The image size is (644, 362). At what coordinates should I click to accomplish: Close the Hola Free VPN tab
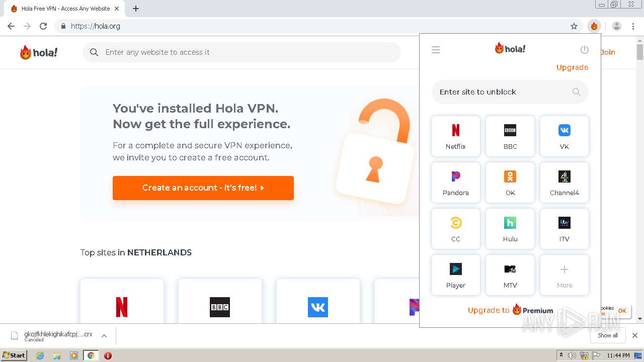(x=117, y=9)
